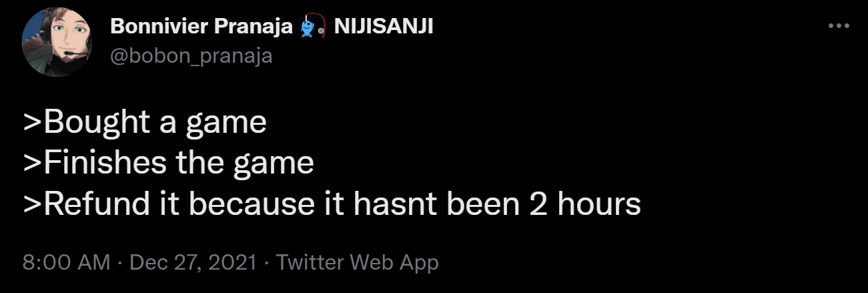
Task: Click the NIJISANJI text in display name
Action: 382,27
